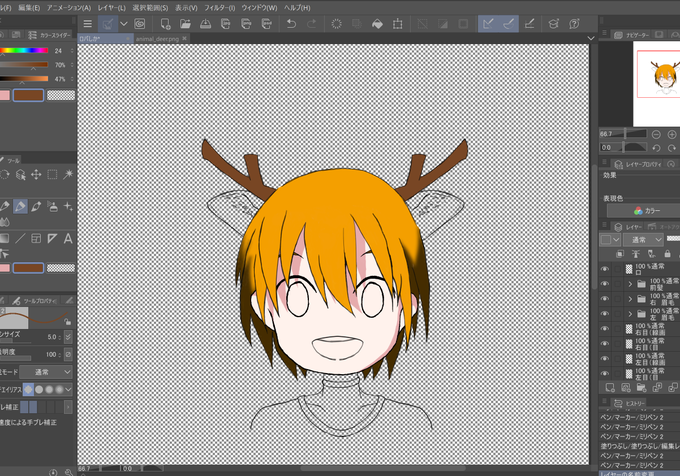Open the 通常 blending mode dropdown in the Layer panel

(x=644, y=240)
